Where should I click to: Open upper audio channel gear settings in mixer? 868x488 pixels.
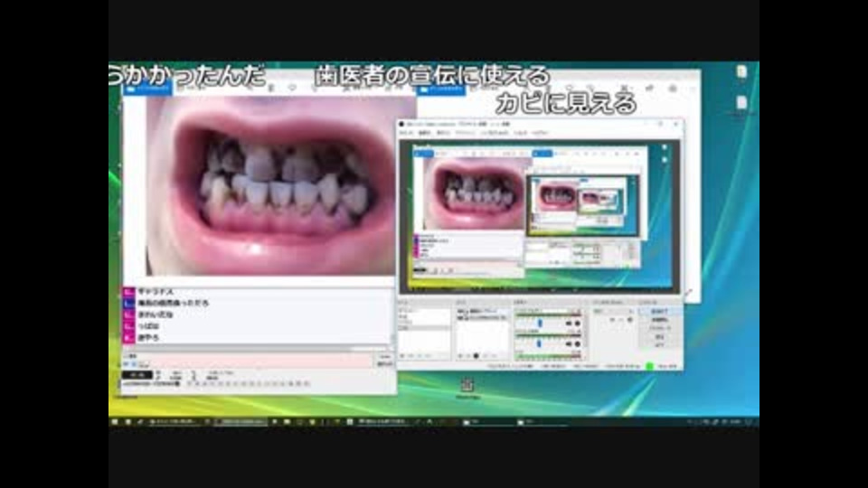(578, 324)
